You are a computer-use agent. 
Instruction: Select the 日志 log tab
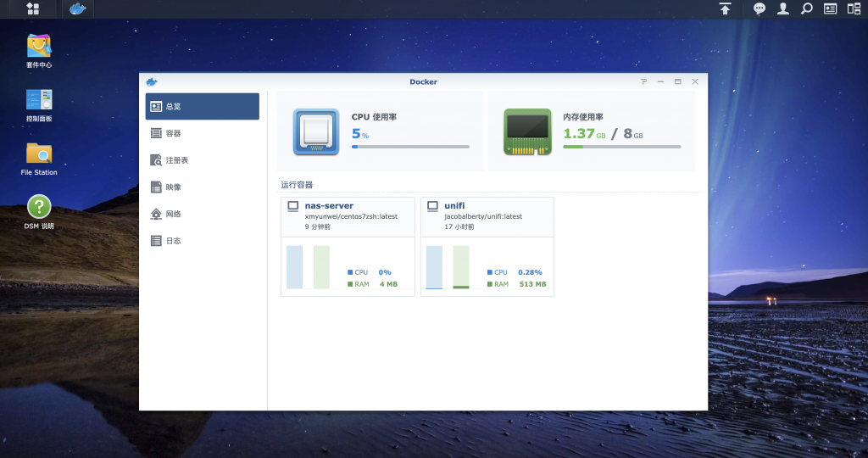202,241
